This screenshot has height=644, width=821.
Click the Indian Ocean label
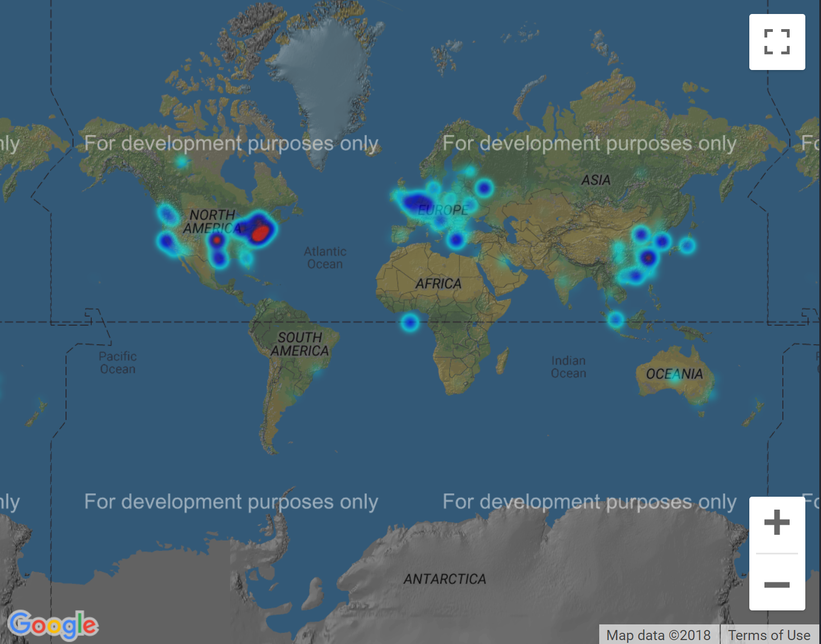click(568, 367)
